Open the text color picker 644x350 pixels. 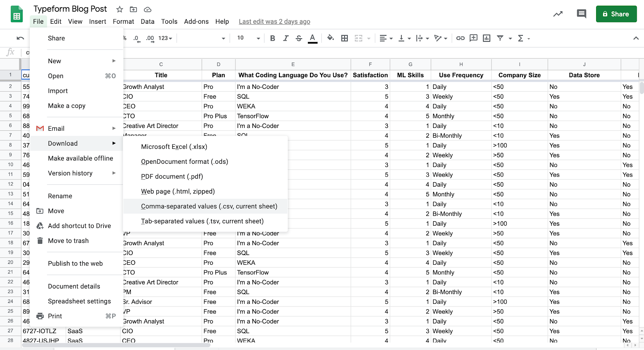[312, 38]
